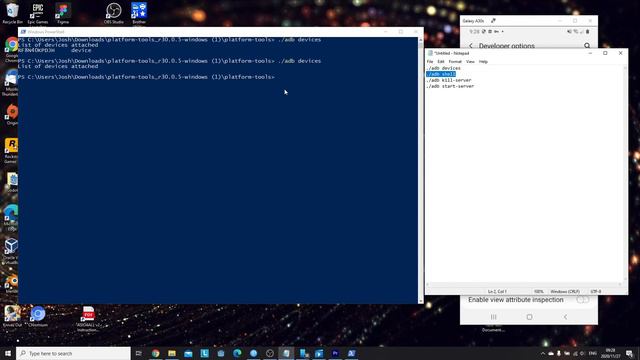Open Notepad Format menu
Viewport: 640px width, 360px height.
455,62
